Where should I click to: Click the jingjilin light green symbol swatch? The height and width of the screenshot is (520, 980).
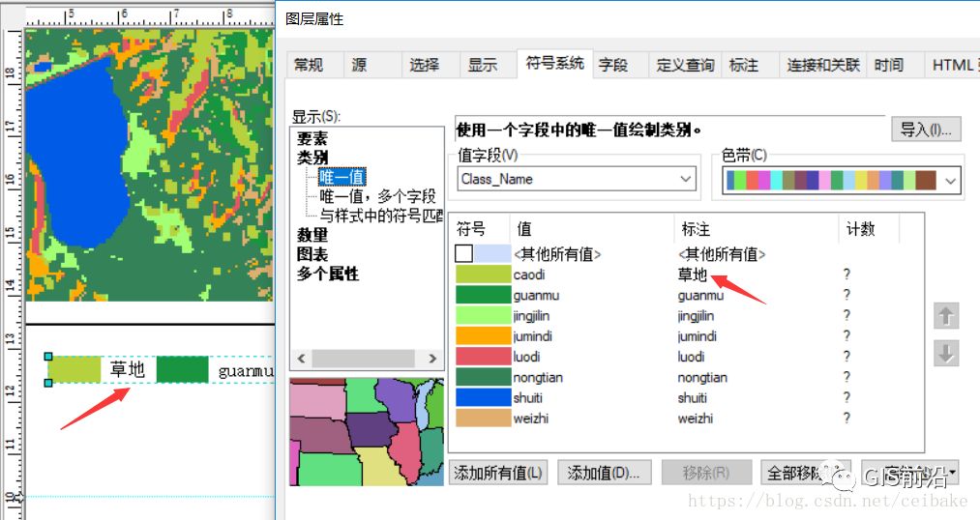[x=483, y=315]
